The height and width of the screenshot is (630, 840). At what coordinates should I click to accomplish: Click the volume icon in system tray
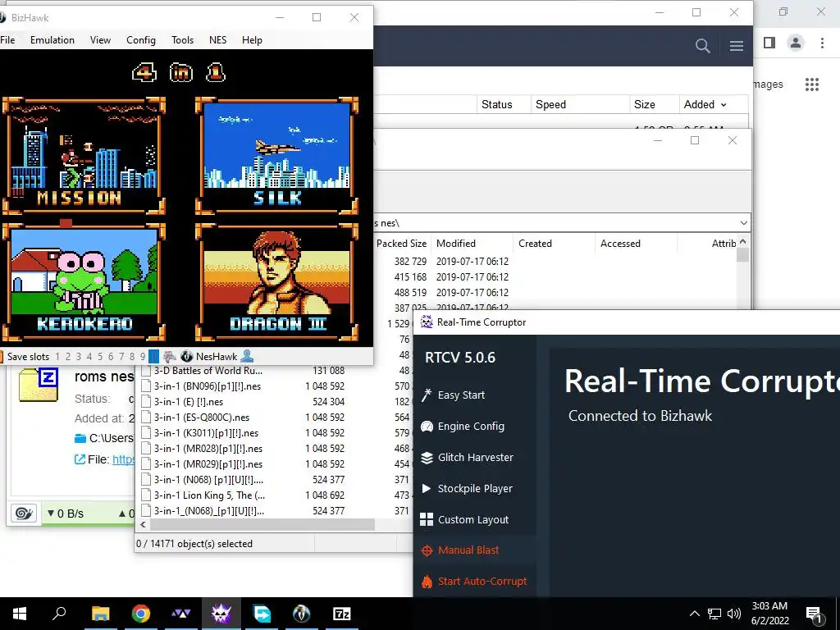tap(734, 614)
